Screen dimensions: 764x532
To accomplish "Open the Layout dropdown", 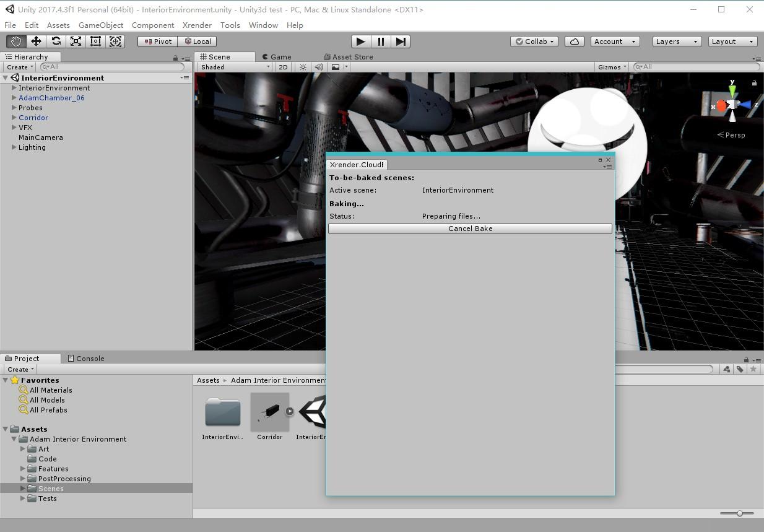I will 732,41.
